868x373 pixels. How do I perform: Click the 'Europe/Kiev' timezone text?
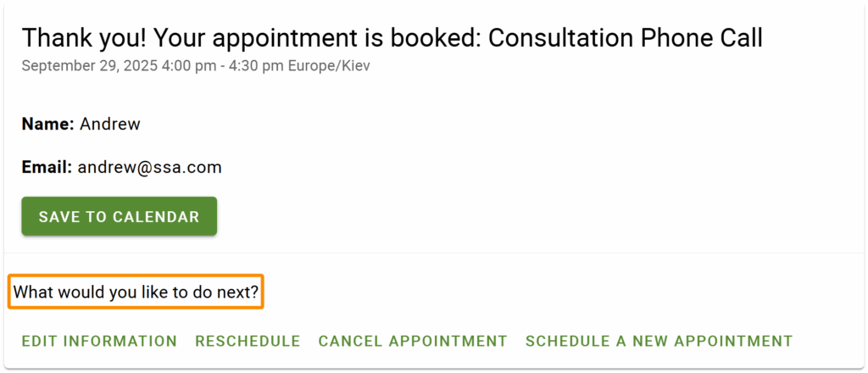329,65
